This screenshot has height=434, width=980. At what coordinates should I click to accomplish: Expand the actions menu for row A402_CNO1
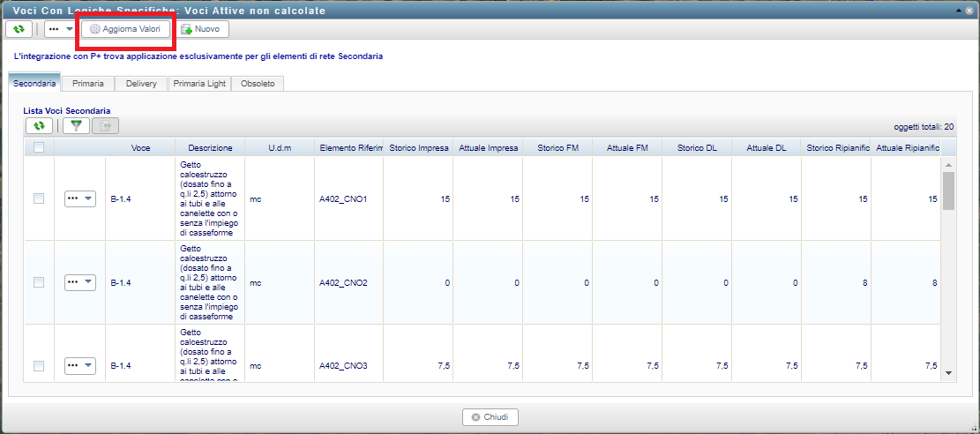coord(79,199)
